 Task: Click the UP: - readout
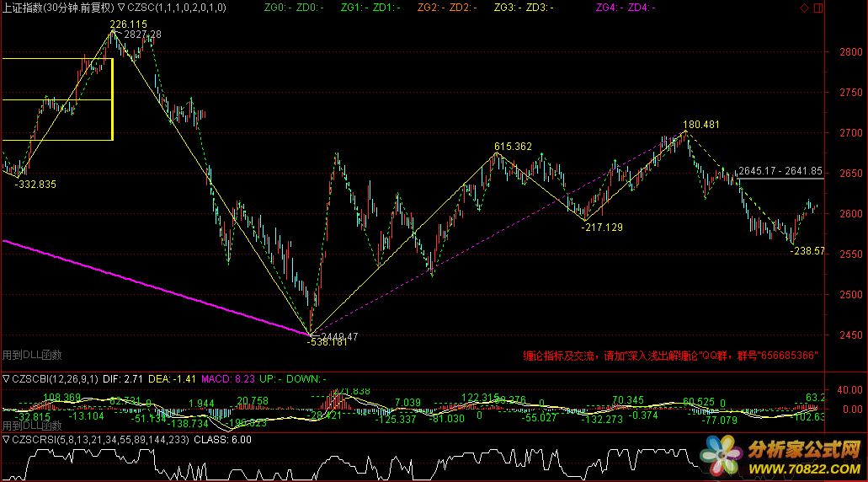[x=271, y=379]
